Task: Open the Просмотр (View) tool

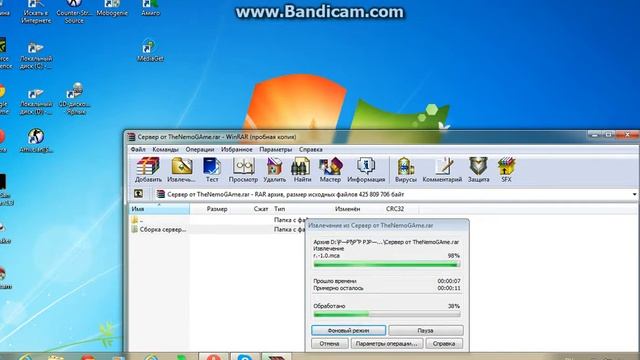Action: coord(243,169)
